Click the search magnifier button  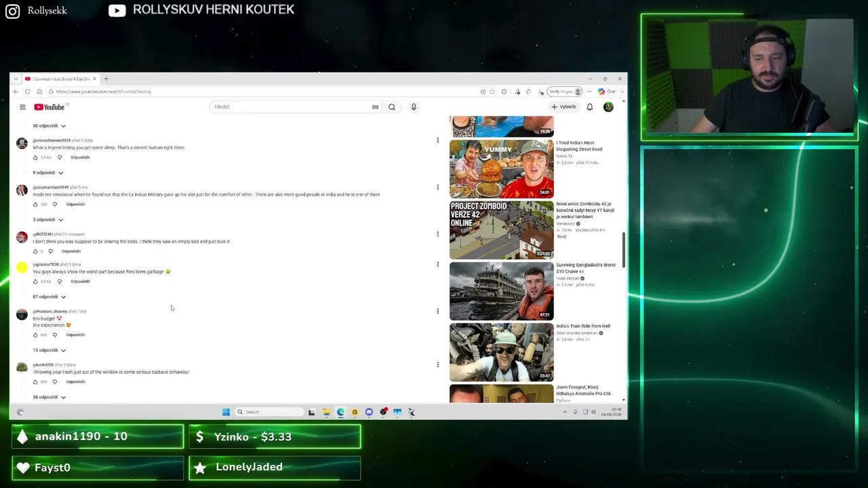(392, 107)
